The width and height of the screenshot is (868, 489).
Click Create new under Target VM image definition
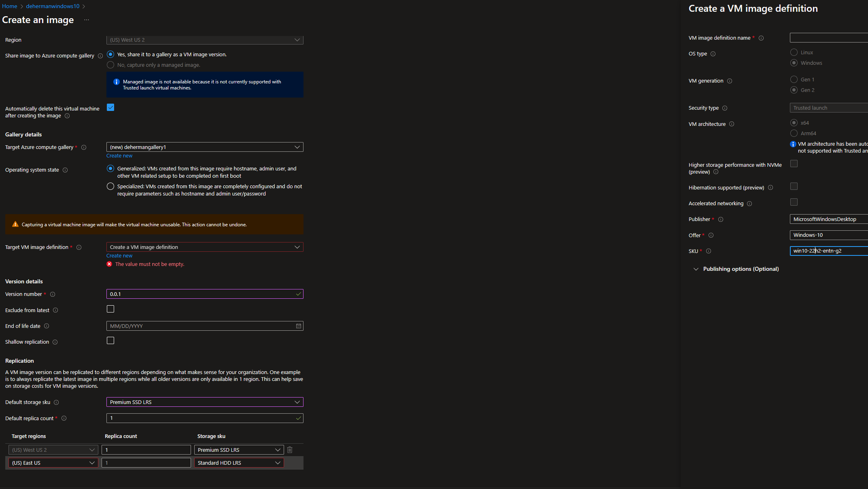pos(119,256)
